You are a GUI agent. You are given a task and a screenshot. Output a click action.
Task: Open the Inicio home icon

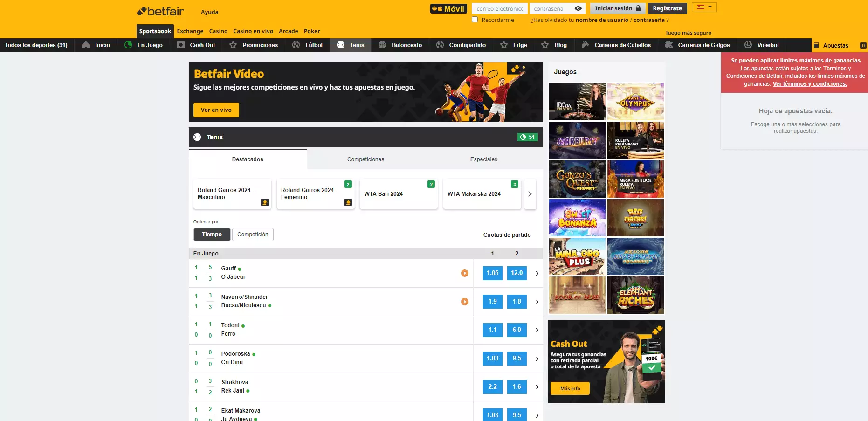coord(86,45)
